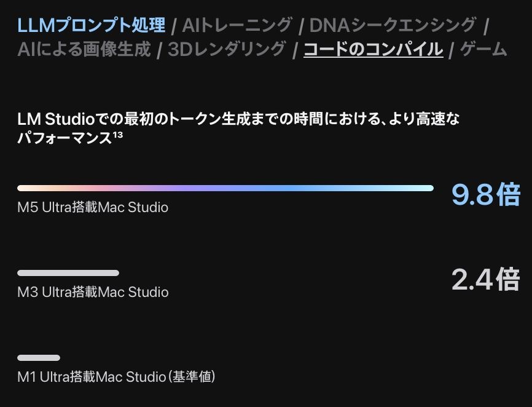Click the slash separator after DNAシークエンシング
This screenshot has height=407, width=532.
[485, 26]
